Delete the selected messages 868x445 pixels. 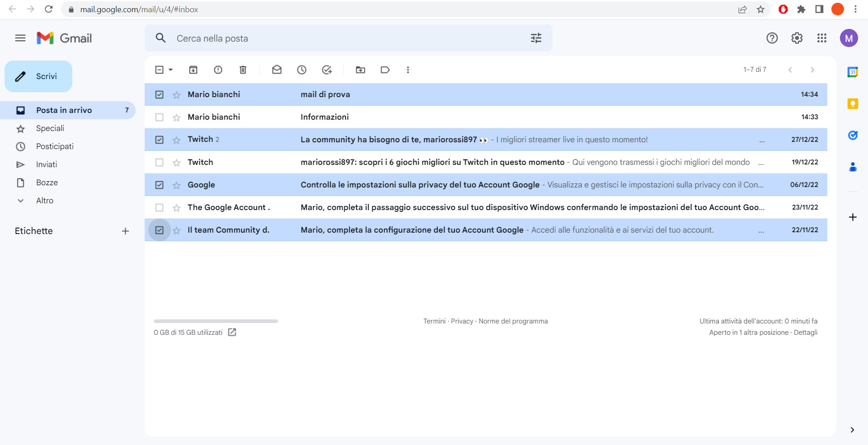(x=243, y=70)
